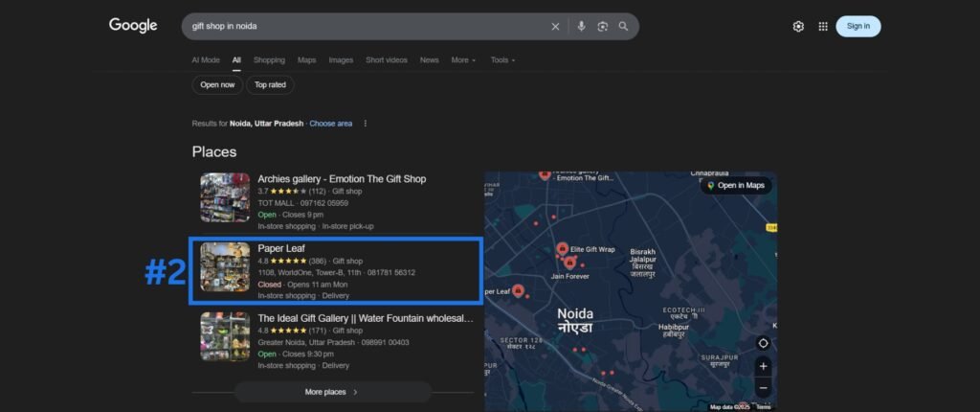Viewport: 980px width, 412px height.
Task: Click the Sign in button
Action: [x=857, y=27]
